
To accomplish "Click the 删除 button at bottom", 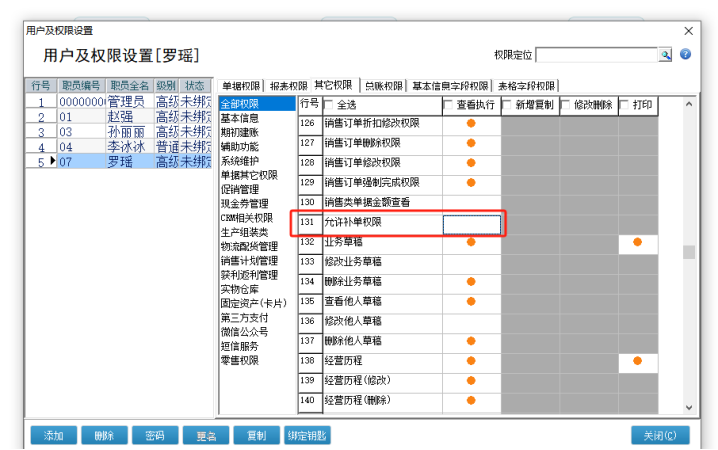I will 104,435.
